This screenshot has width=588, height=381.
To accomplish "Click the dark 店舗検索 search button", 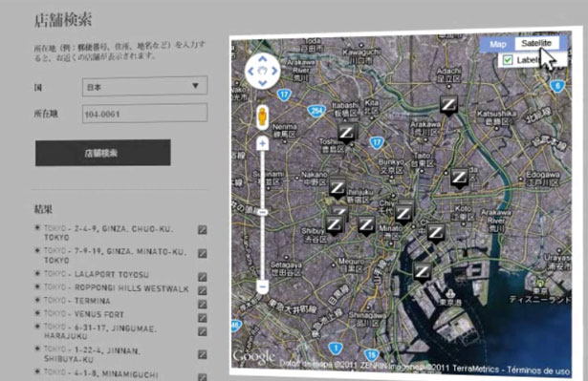I will [103, 153].
